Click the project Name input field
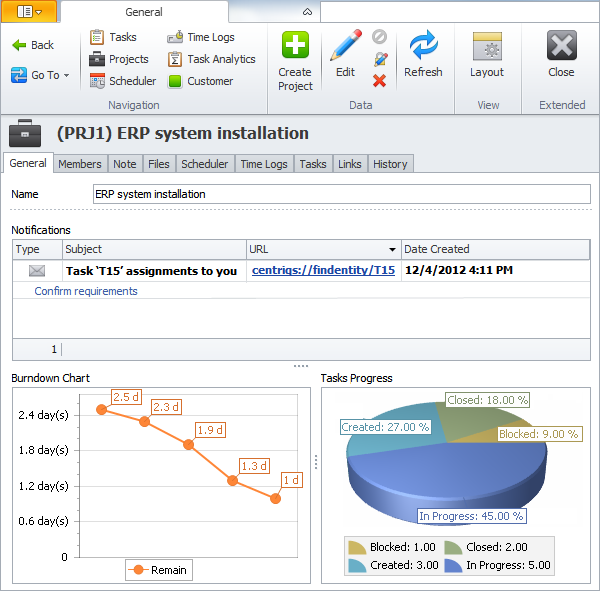The width and height of the screenshot is (600, 591). [x=340, y=194]
